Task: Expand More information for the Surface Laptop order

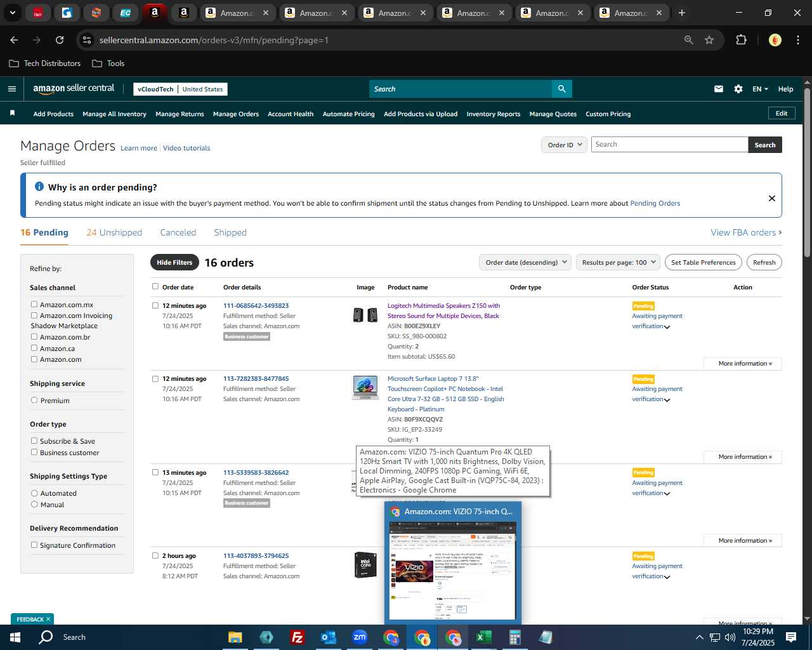Action: click(x=743, y=457)
